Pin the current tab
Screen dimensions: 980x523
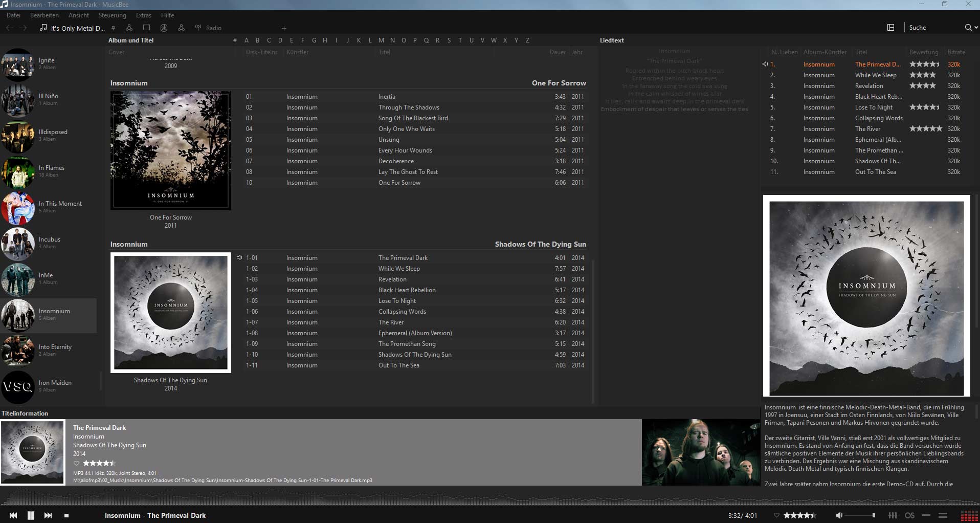(x=113, y=28)
